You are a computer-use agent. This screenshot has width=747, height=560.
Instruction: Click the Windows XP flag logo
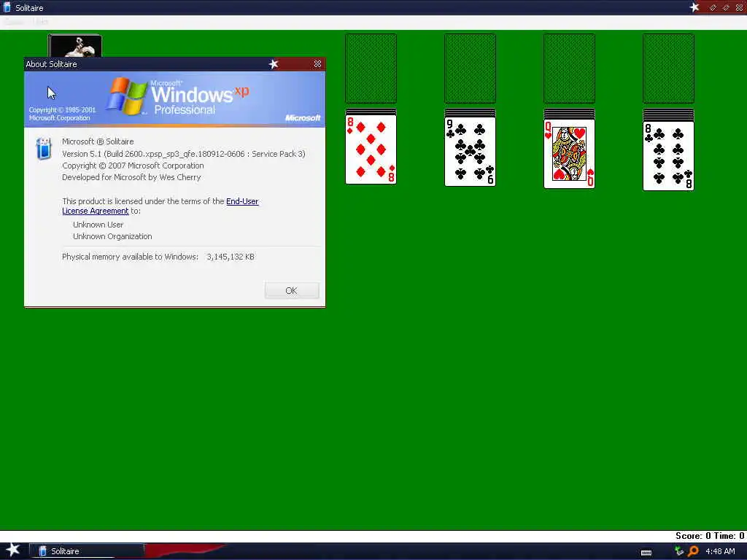pyautogui.click(x=127, y=97)
